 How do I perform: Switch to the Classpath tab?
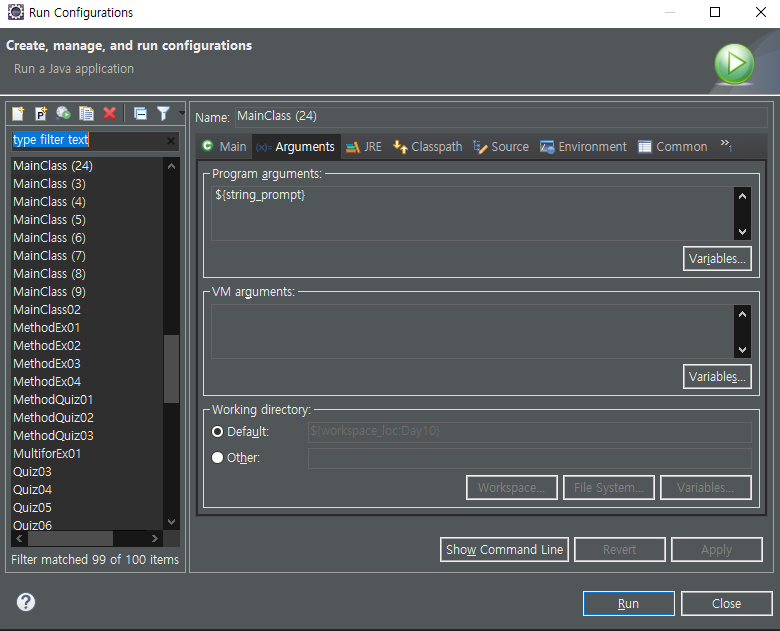[x=428, y=147]
